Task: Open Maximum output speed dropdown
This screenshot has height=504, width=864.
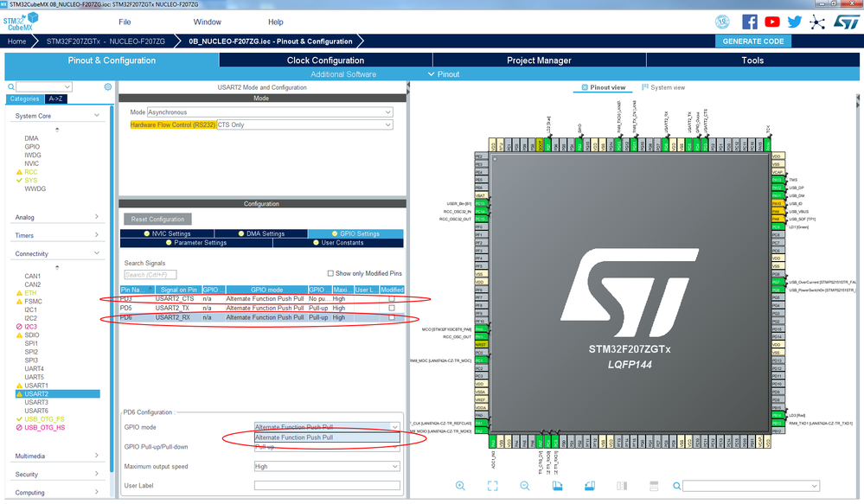Action: (x=327, y=467)
